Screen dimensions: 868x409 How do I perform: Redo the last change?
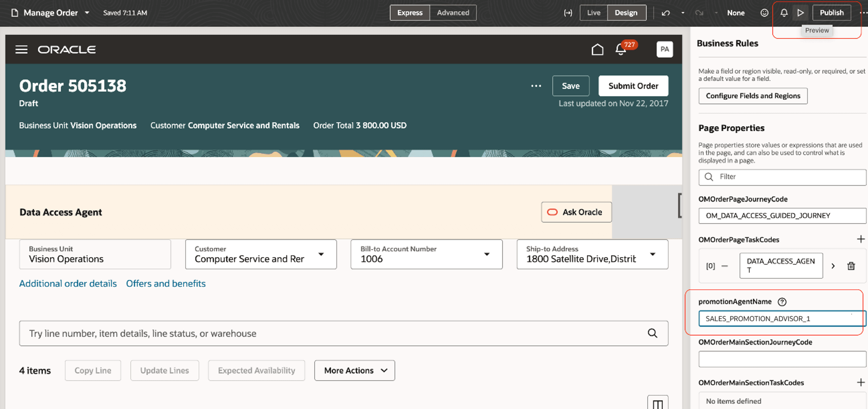700,12
